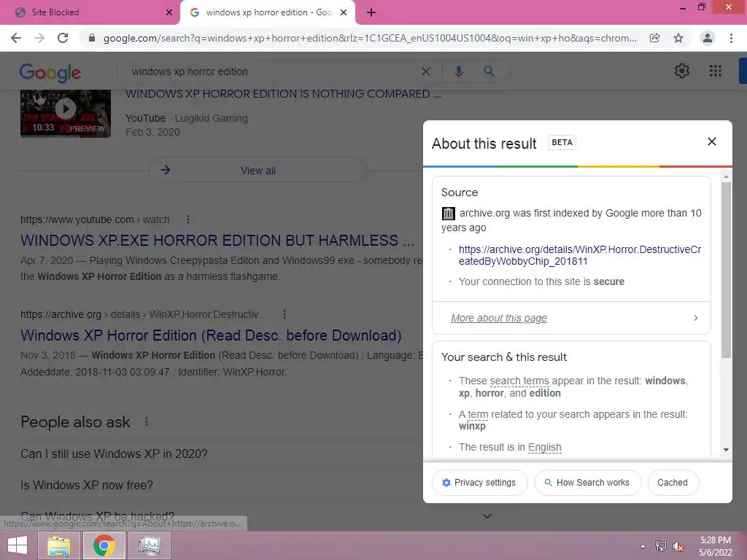Click the https://www.youtube.com › watch breadcrumb
This screenshot has width=747, height=560.
(95, 219)
